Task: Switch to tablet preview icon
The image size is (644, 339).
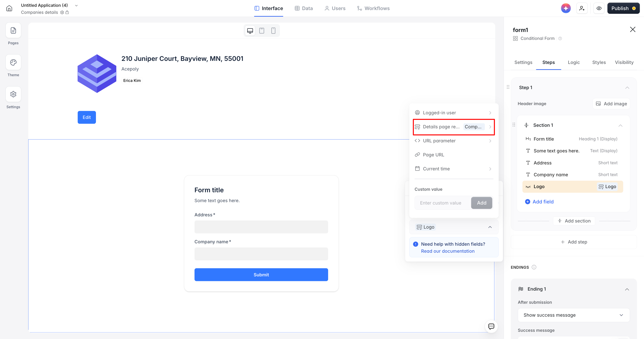Action: 262,31
